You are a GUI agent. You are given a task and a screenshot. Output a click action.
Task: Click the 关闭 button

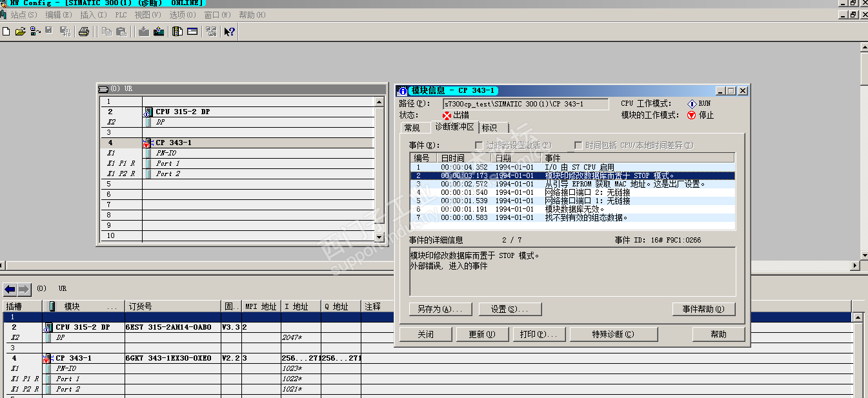point(425,334)
